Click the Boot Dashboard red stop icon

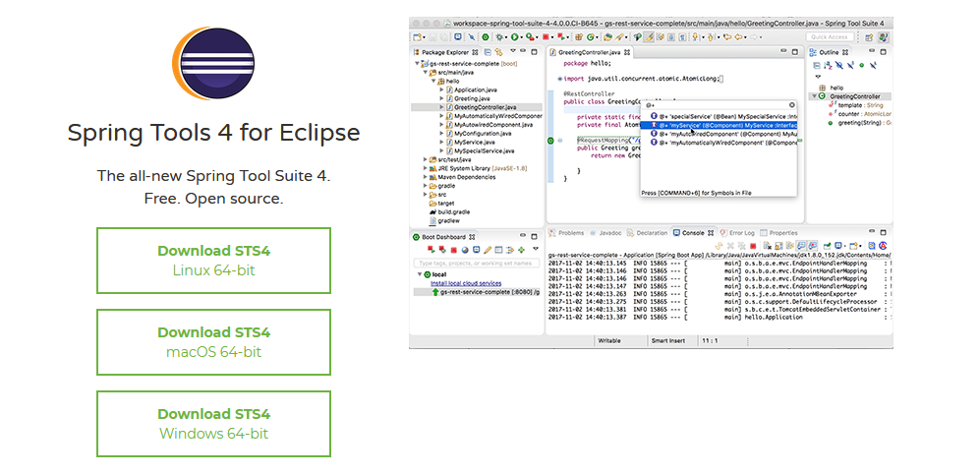click(454, 250)
